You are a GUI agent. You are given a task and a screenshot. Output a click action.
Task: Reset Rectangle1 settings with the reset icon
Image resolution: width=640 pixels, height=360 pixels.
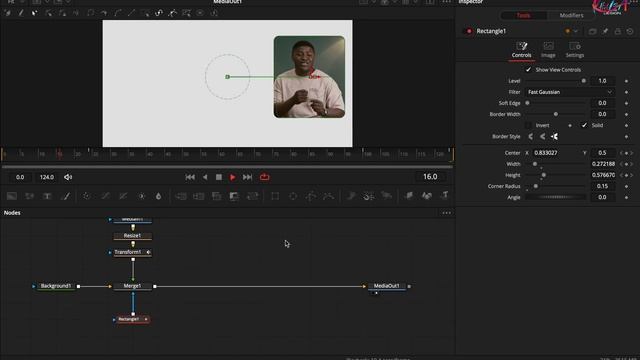tap(630, 31)
